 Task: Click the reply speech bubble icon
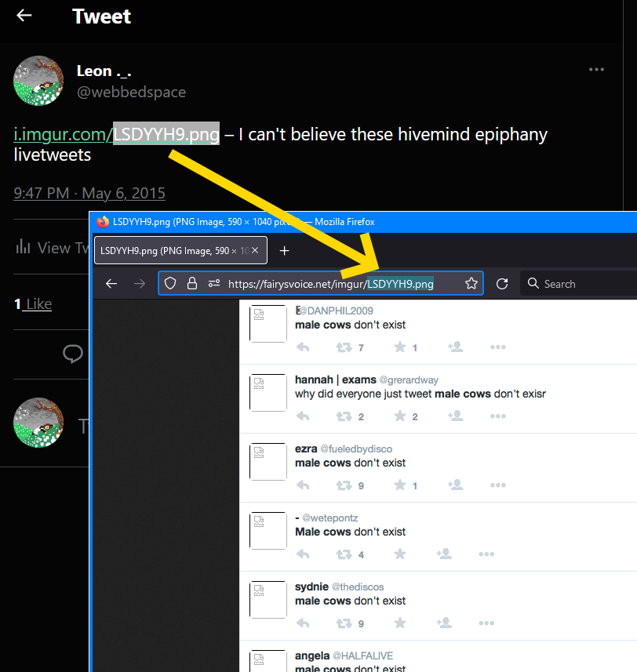pos(73,354)
